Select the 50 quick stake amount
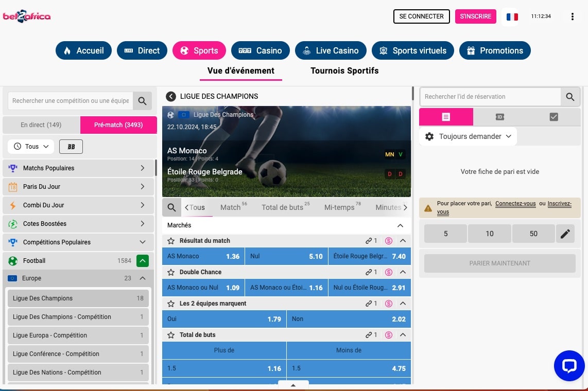 pos(533,233)
